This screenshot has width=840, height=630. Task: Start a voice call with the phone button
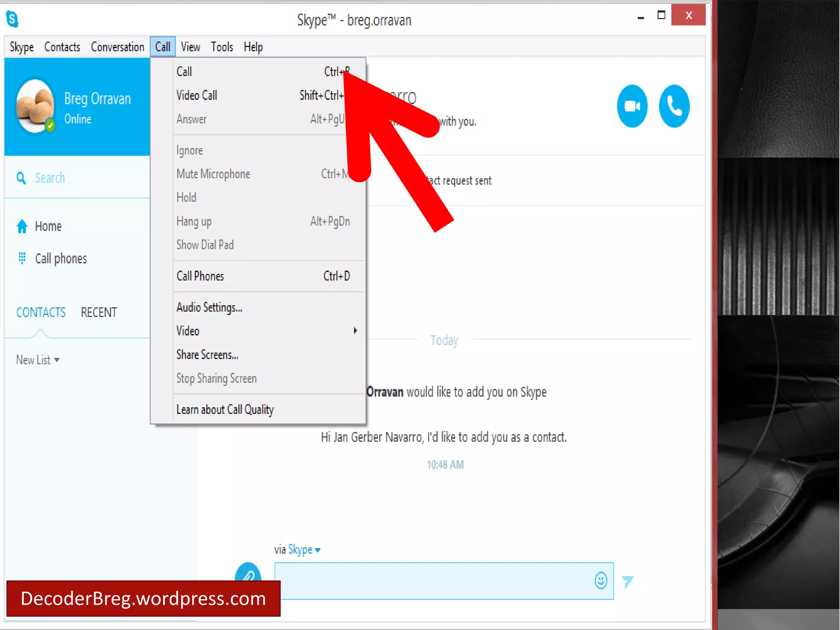tap(674, 106)
